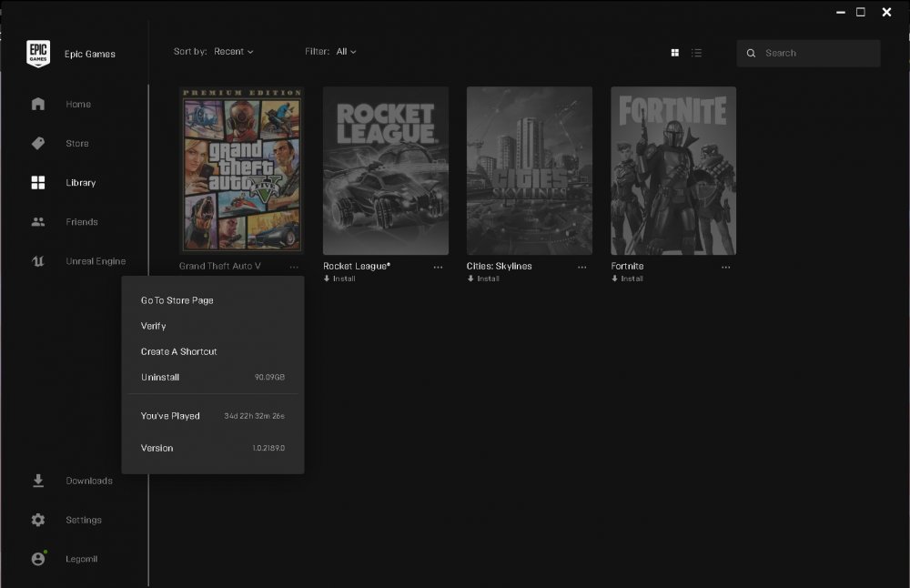Click the Cities: Skylines title text

pos(499,266)
